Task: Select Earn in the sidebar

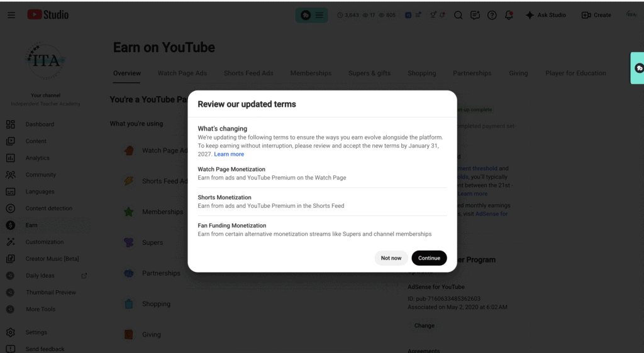Action: [x=45, y=225]
